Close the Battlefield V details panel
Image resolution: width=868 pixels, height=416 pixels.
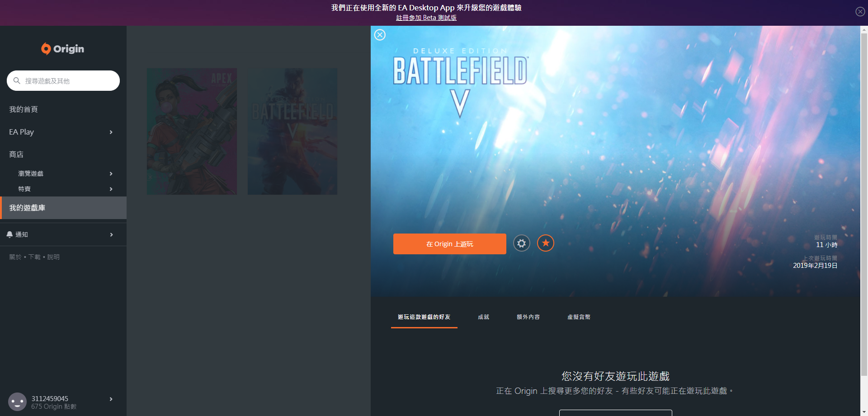click(380, 35)
